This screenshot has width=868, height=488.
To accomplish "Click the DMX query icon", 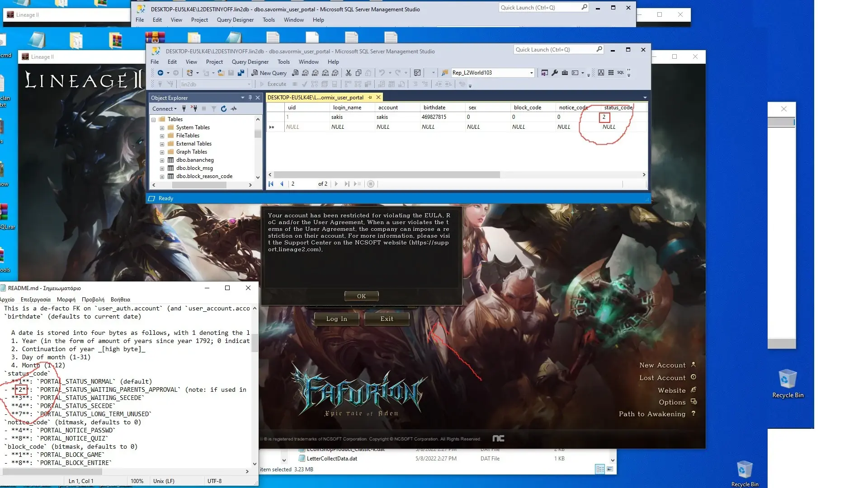I will click(x=315, y=73).
